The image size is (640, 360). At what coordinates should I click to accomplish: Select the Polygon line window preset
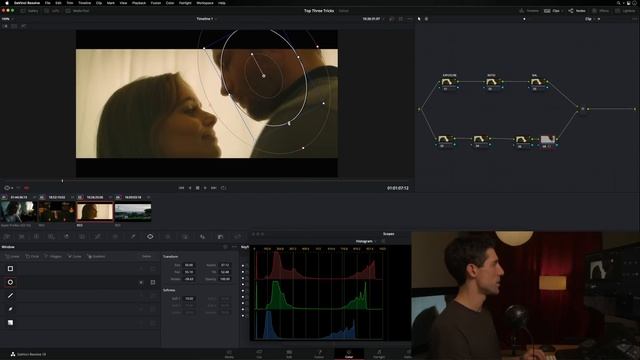point(10,296)
